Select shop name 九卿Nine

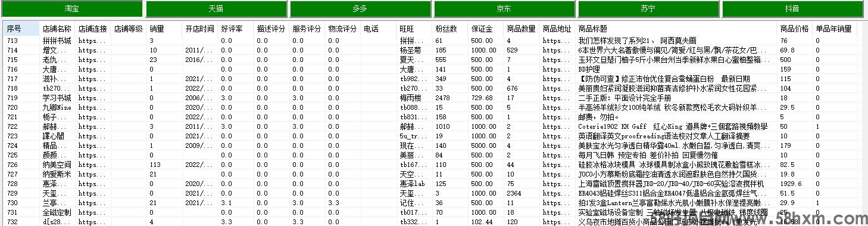(x=57, y=107)
